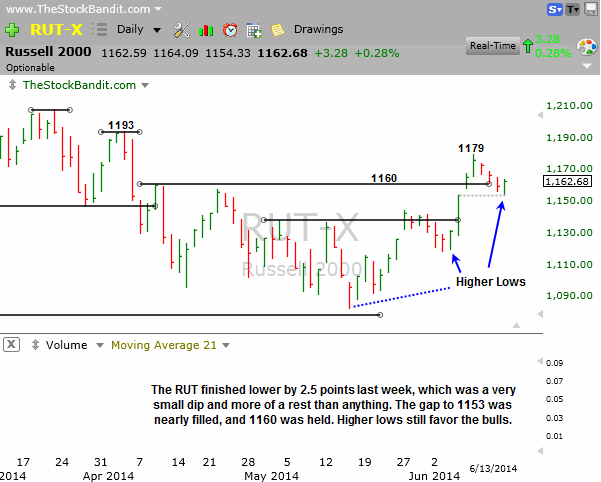Viewport: 601px width, 482px height.
Task: Expand the arrow below the color palette
Action: tap(587, 66)
